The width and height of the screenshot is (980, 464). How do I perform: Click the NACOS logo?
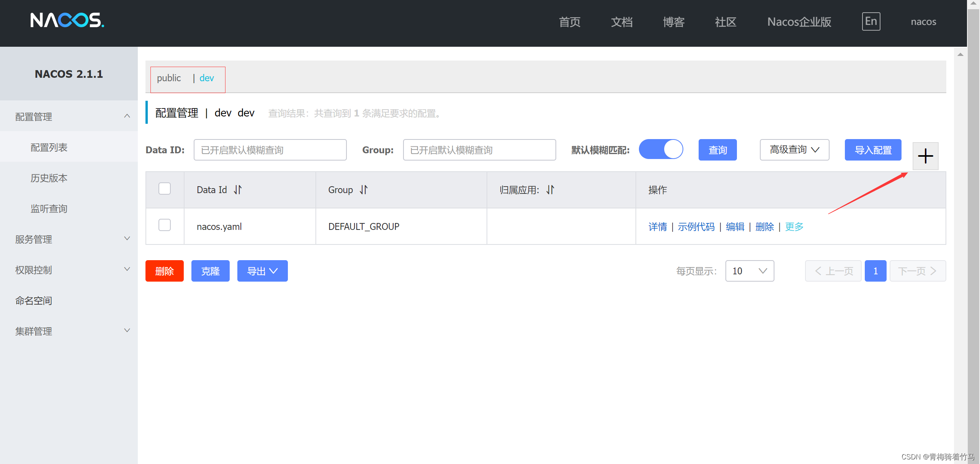pyautogui.click(x=67, y=20)
